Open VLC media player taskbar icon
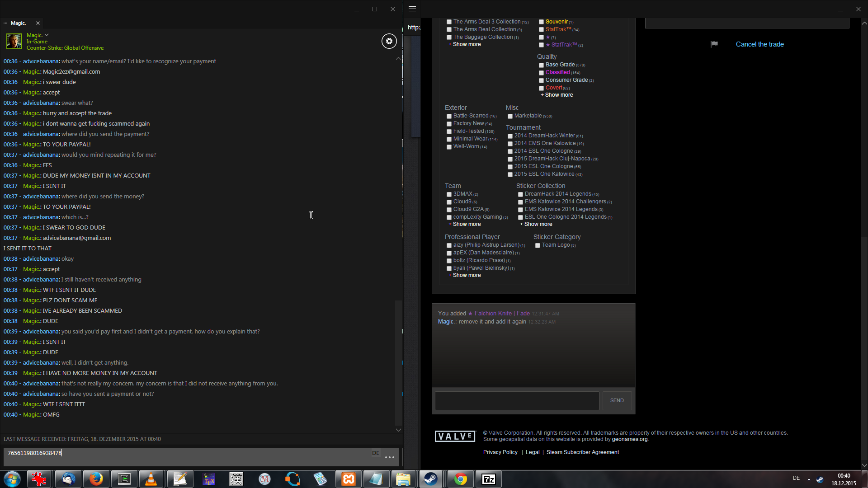868x488 pixels. point(151,479)
